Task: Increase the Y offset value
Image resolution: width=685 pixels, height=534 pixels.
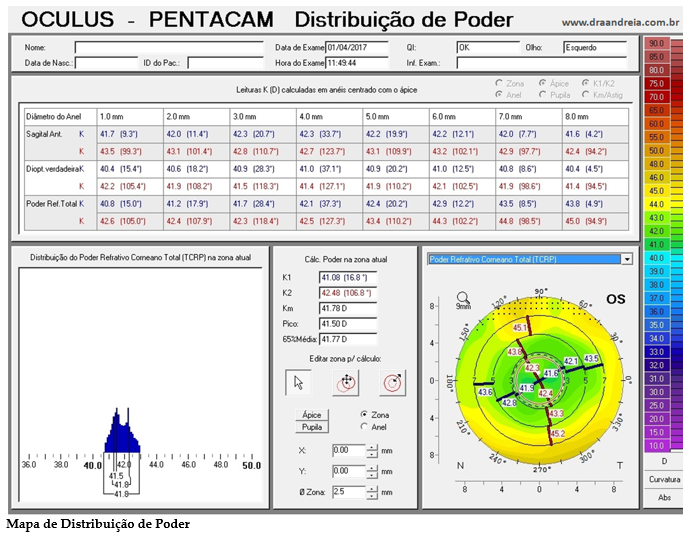Action: pos(371,468)
